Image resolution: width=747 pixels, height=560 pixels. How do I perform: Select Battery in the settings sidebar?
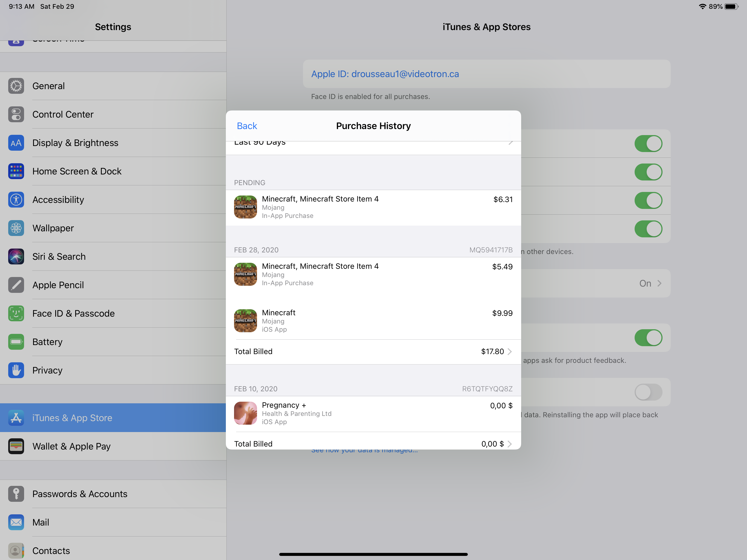coord(47,342)
